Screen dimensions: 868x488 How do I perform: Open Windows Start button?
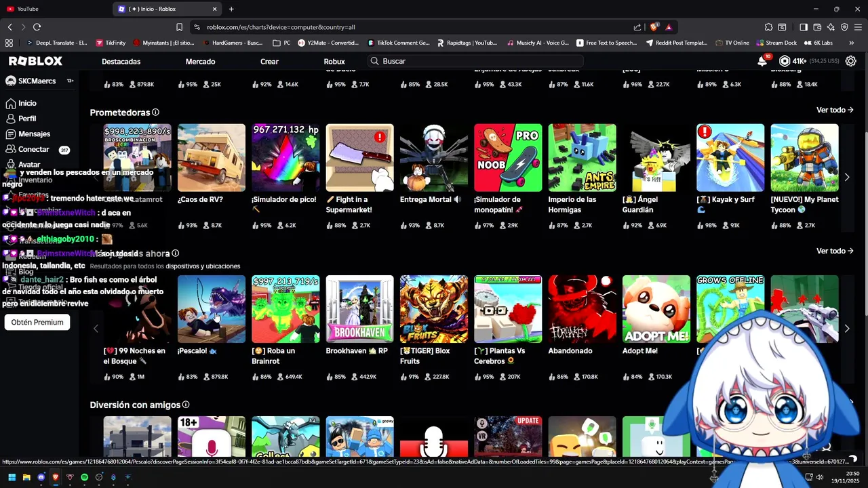coord(12,477)
